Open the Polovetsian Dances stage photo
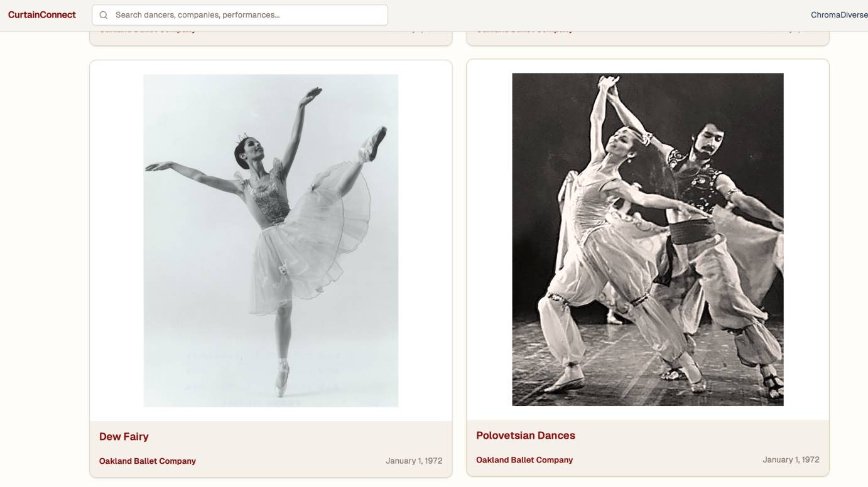 click(648, 239)
